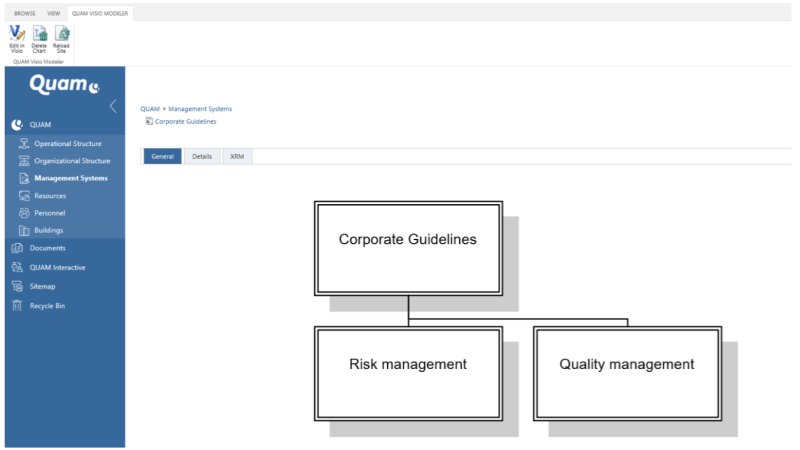Screen dimensions: 800x450
Task: Switch to the VIEW ribbon tab
Action: click(54, 13)
